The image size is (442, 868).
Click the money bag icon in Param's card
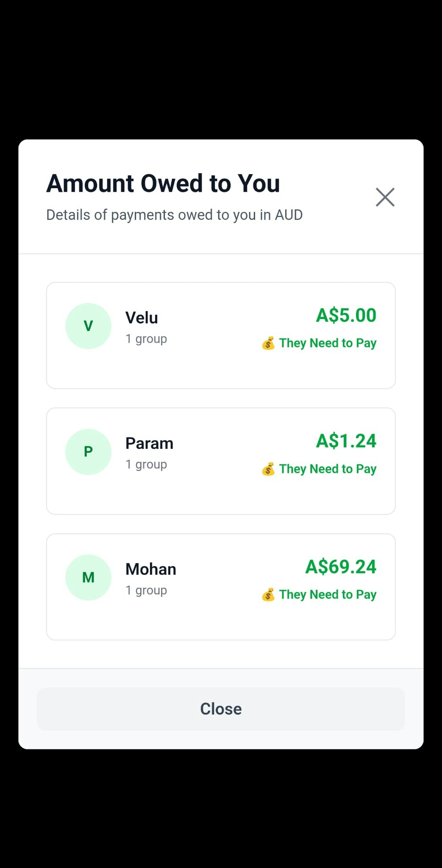(268, 469)
